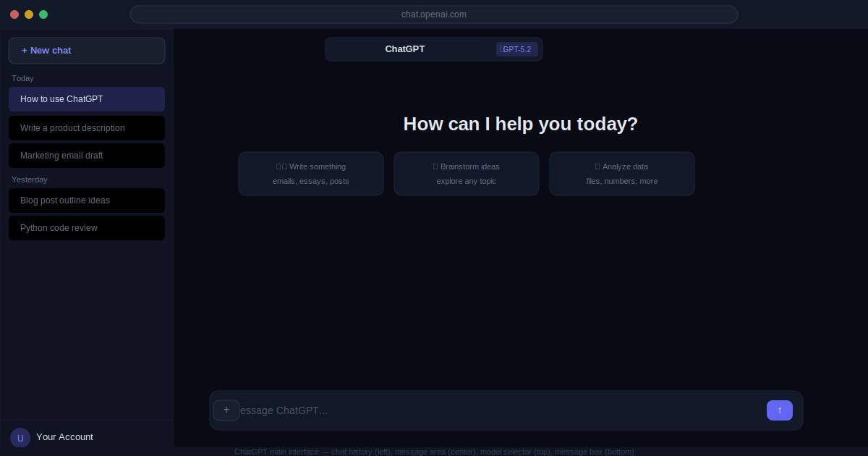
Task: Open "Blog post outline ideas" chat
Action: click(x=87, y=200)
